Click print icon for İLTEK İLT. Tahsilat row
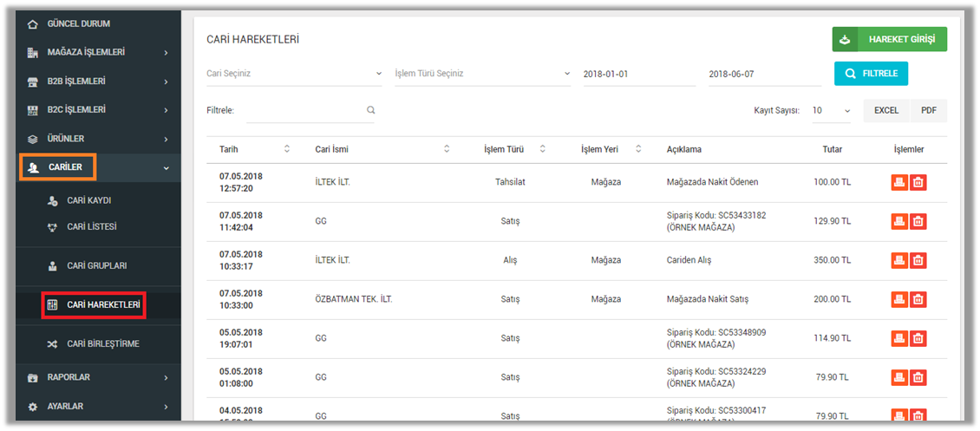This screenshot has height=431, width=980. coord(899,182)
